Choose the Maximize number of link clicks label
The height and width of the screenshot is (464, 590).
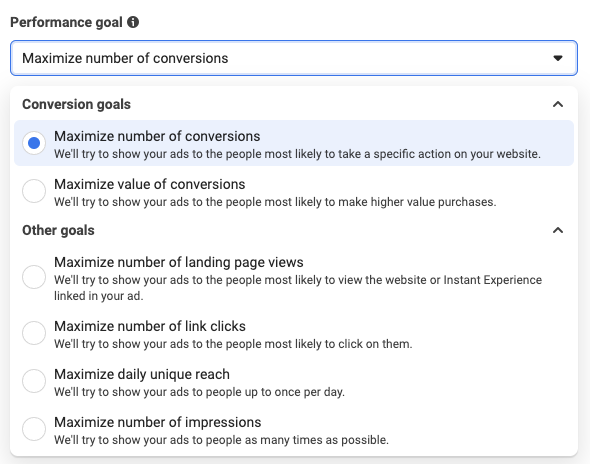150,326
